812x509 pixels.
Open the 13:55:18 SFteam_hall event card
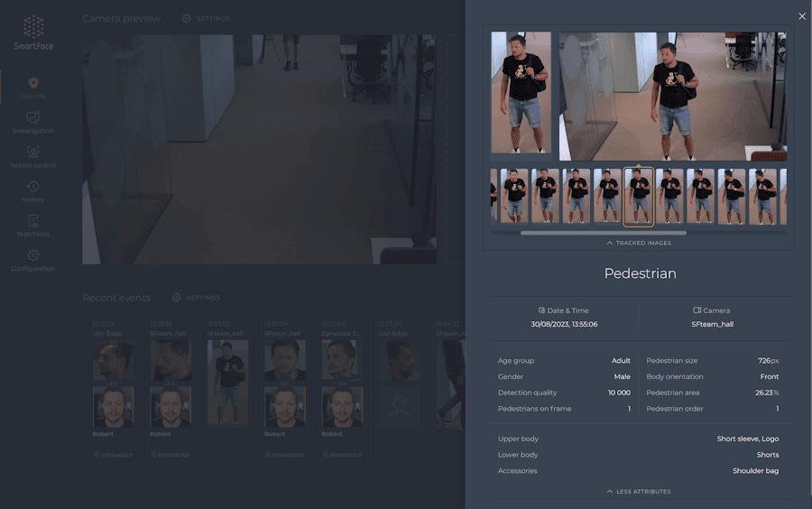pyautogui.click(x=171, y=391)
